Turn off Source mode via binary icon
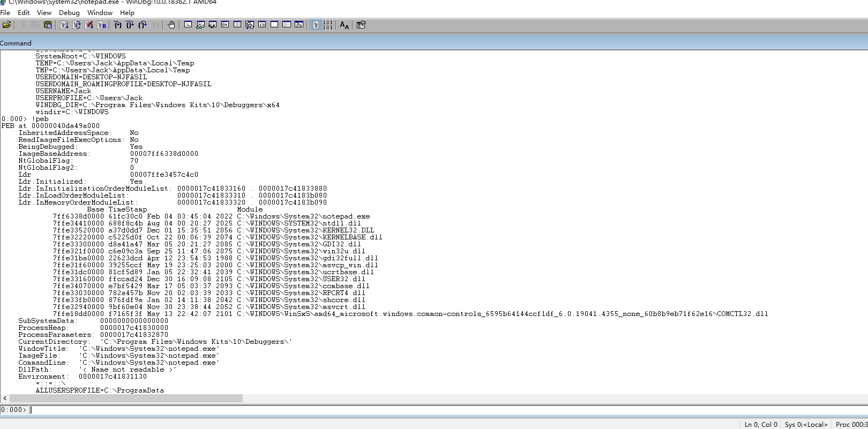The width and height of the screenshot is (868, 429). click(328, 25)
